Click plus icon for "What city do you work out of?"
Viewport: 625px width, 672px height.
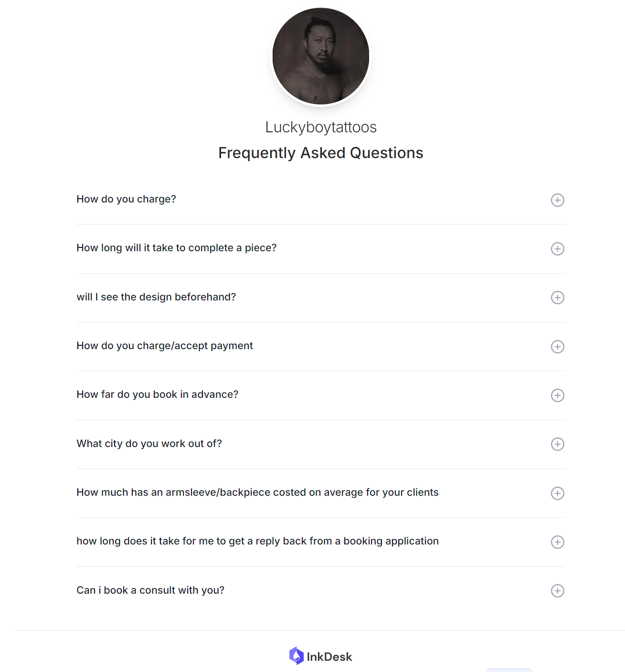pyautogui.click(x=557, y=444)
